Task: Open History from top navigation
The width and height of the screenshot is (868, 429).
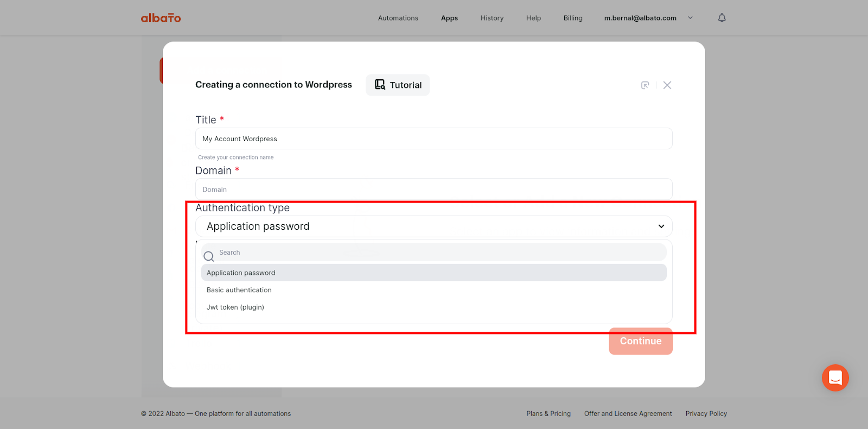Action: [492, 18]
